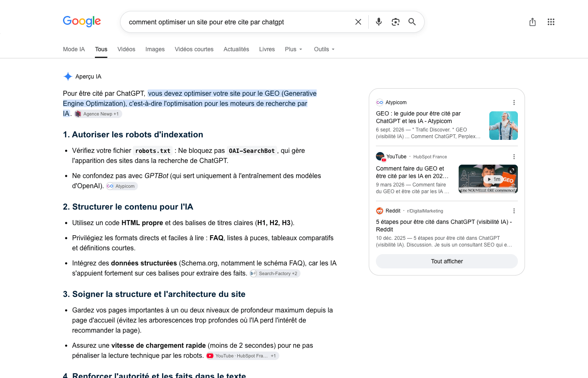
Task: Open the Images tab
Action: 155,49
